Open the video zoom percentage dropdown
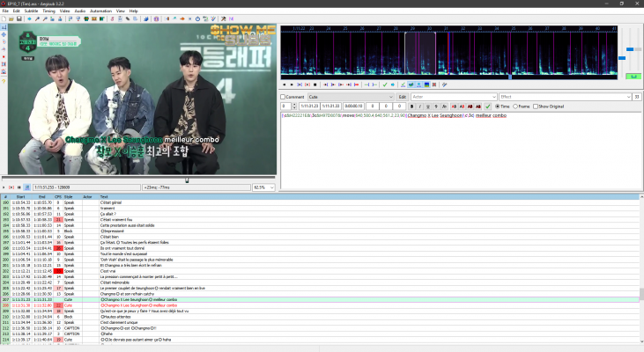Image resolution: width=644 pixels, height=352 pixels. tap(263, 187)
